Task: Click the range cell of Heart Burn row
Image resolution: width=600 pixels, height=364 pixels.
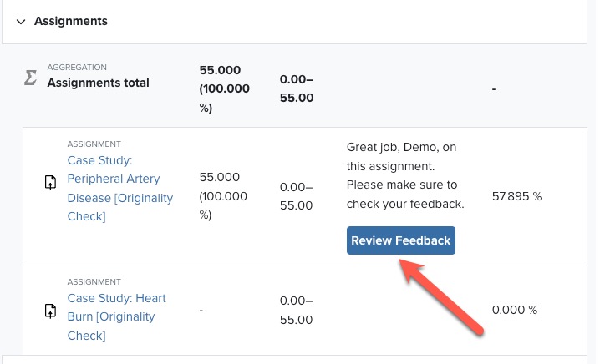Action: click(296, 310)
